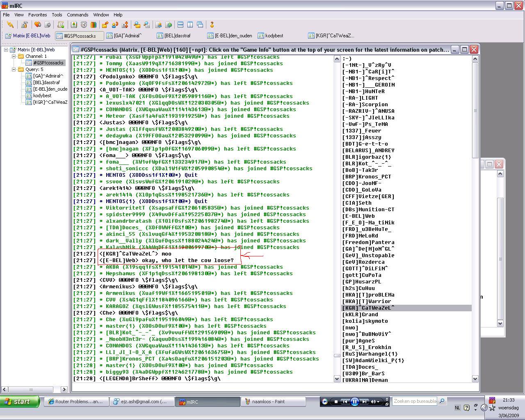Click the Zoeken op bureaublad search field
Image resolution: width=525 pixels, height=420 pixels.
415,401
